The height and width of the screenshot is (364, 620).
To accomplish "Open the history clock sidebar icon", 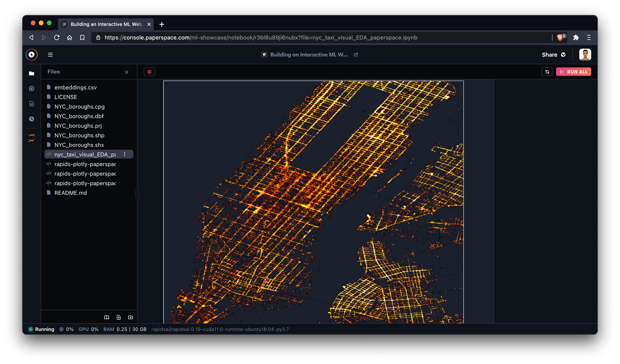I will pyautogui.click(x=31, y=119).
